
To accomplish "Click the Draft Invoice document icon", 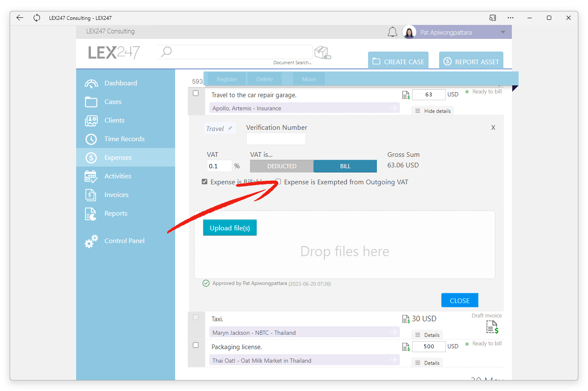I will (x=492, y=327).
